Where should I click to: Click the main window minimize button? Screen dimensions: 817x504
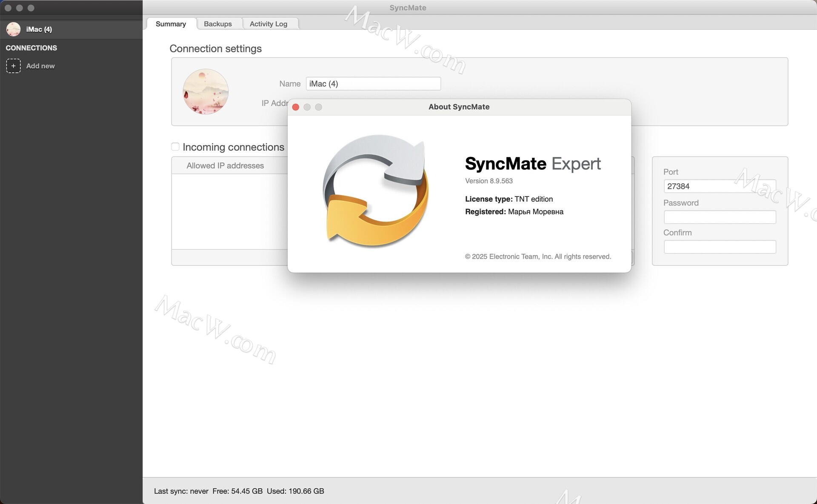click(20, 8)
